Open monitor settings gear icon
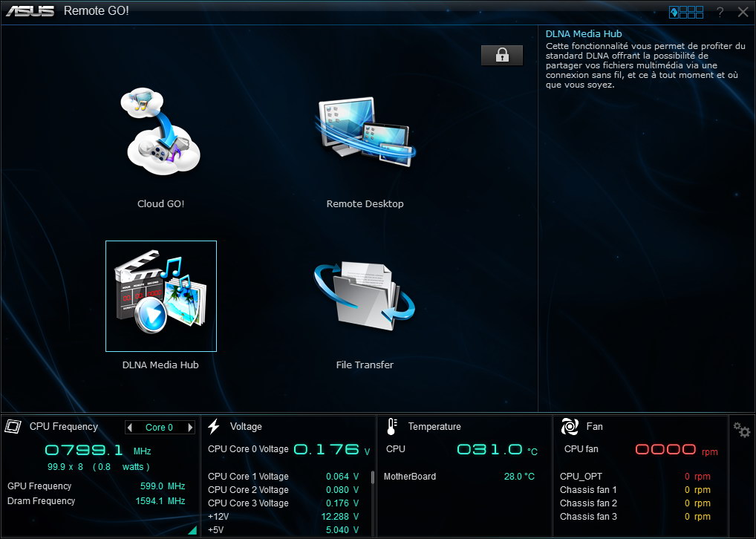Screen dimensions: 756x539 [742, 429]
